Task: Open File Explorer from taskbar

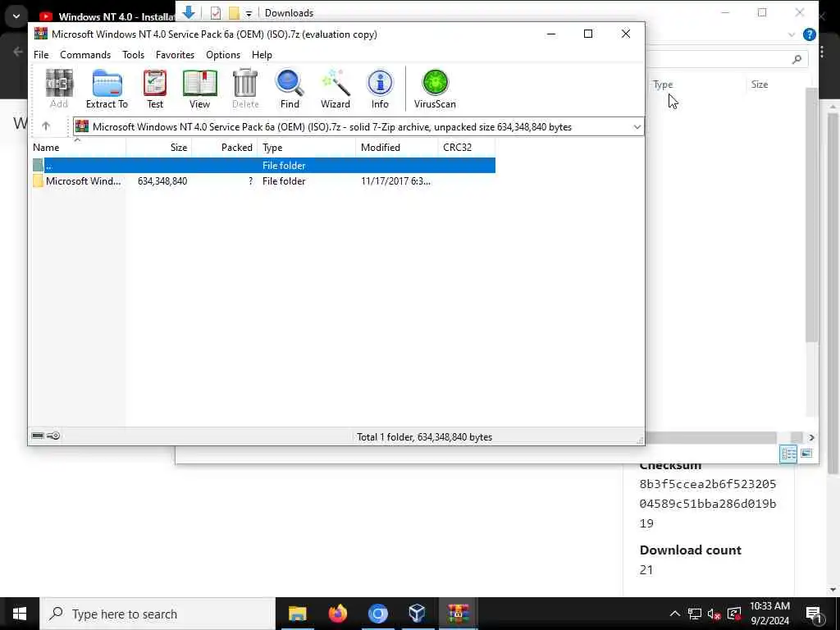Action: [x=297, y=614]
